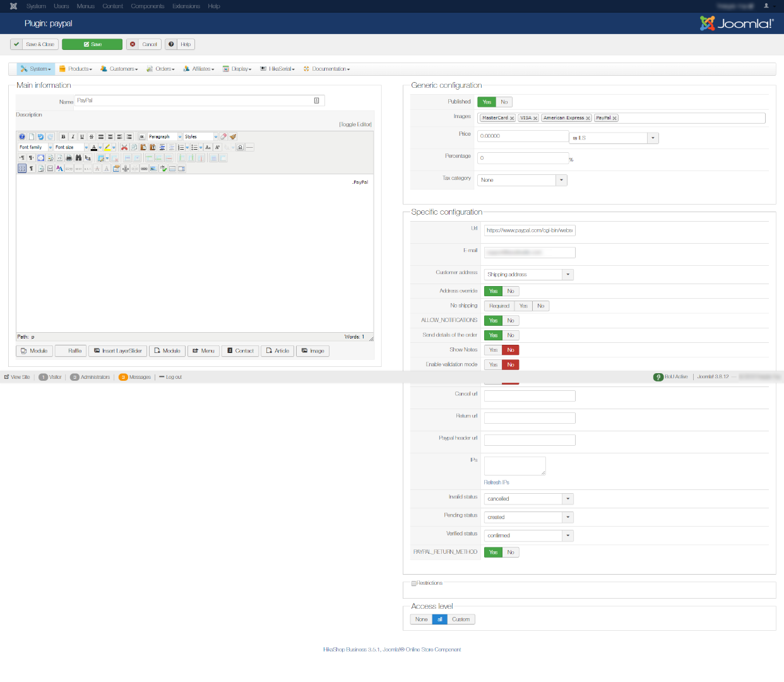Open the Tax category dropdown
Screen dimensions: 784x682
pos(523,180)
